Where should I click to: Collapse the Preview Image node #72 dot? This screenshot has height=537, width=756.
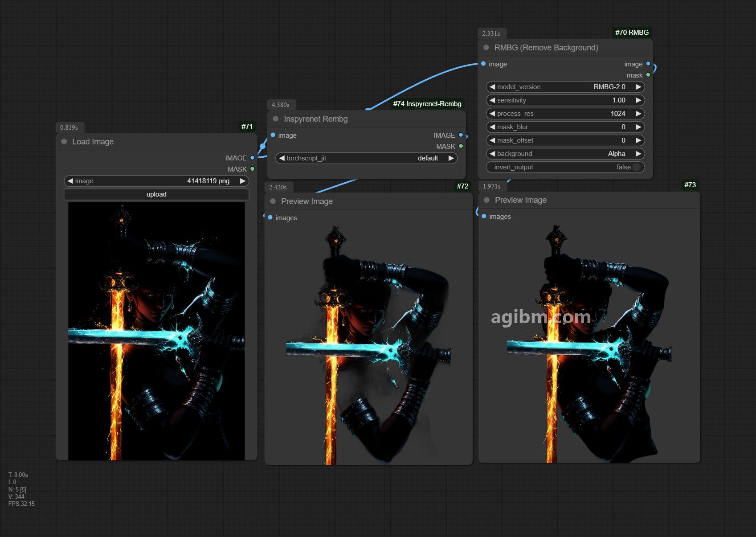pyautogui.click(x=273, y=201)
